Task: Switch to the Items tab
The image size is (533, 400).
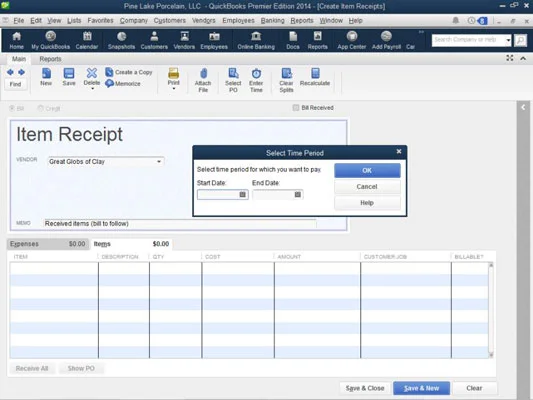Action: click(x=131, y=244)
